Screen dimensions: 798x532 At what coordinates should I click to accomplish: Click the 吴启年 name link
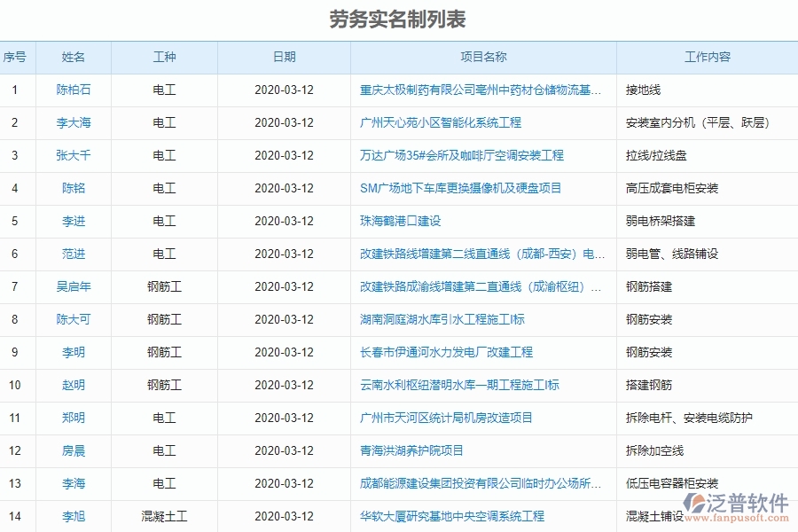(73, 286)
